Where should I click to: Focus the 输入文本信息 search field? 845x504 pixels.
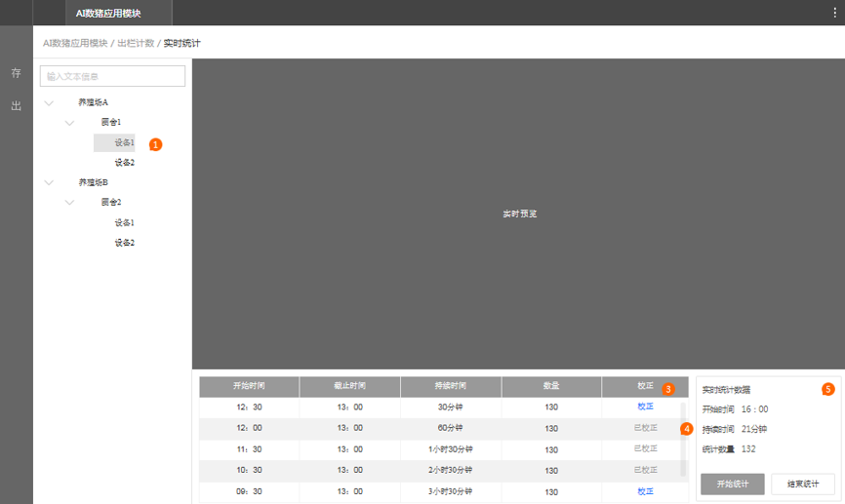click(x=112, y=76)
